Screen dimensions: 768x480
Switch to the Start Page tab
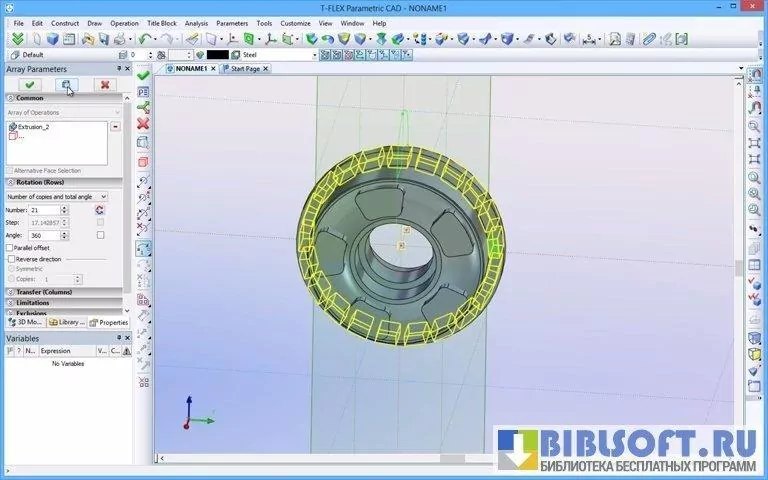pos(244,69)
